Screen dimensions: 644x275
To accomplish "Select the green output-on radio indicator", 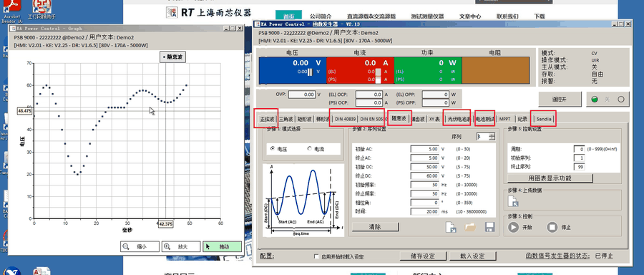I will [595, 99].
